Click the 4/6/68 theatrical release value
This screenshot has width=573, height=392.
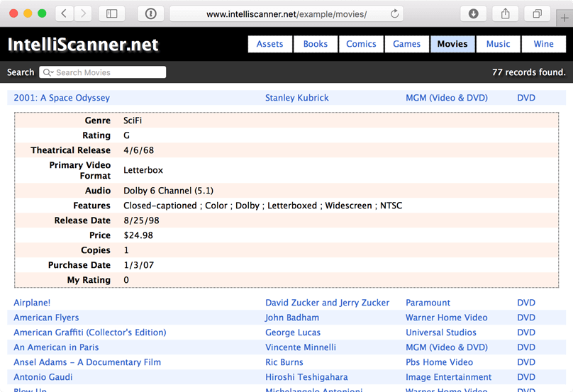[x=138, y=150]
